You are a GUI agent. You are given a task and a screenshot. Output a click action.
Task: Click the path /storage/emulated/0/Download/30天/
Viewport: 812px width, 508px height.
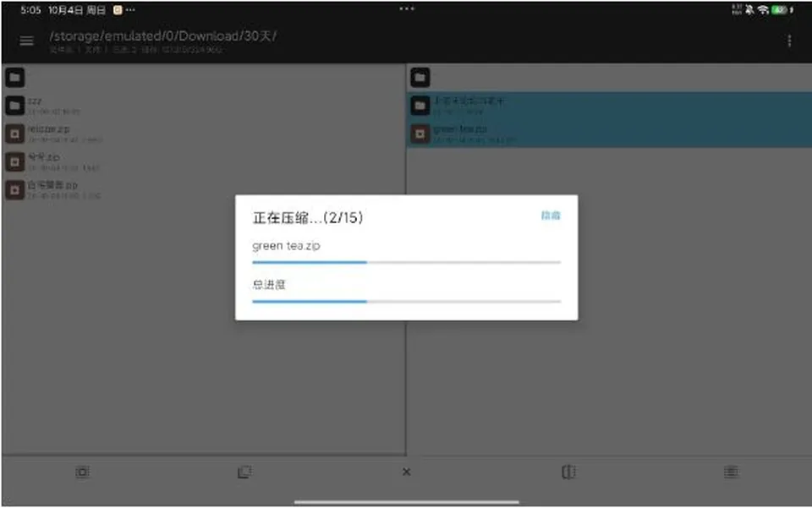point(163,36)
